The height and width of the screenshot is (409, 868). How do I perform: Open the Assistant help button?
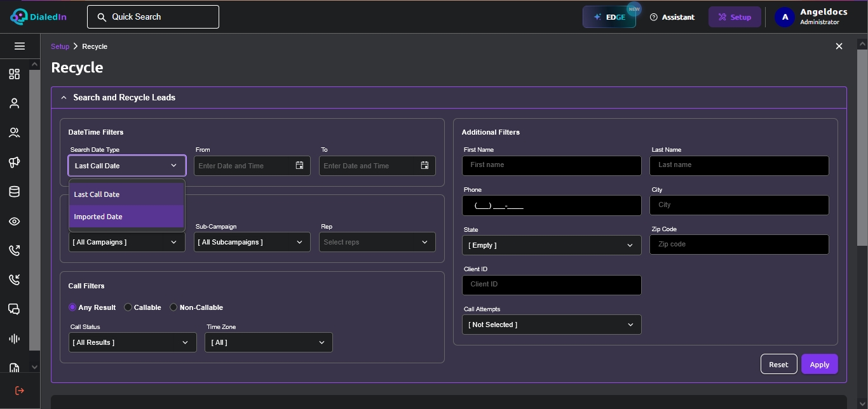[x=672, y=17]
